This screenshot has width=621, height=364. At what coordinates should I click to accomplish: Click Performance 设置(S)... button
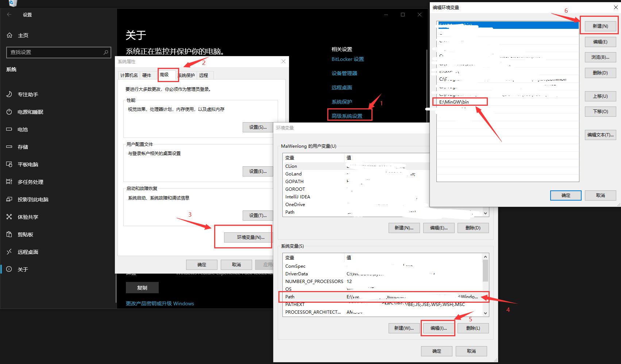[258, 127]
